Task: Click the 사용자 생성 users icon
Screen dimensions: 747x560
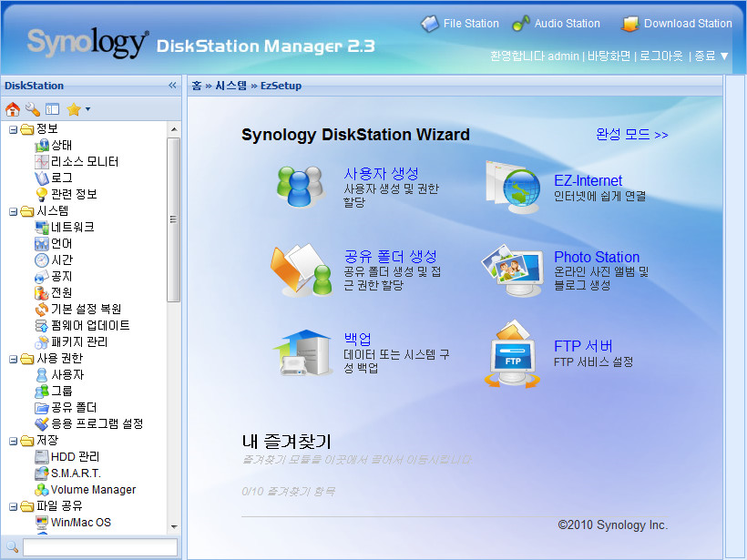Action: (300, 187)
